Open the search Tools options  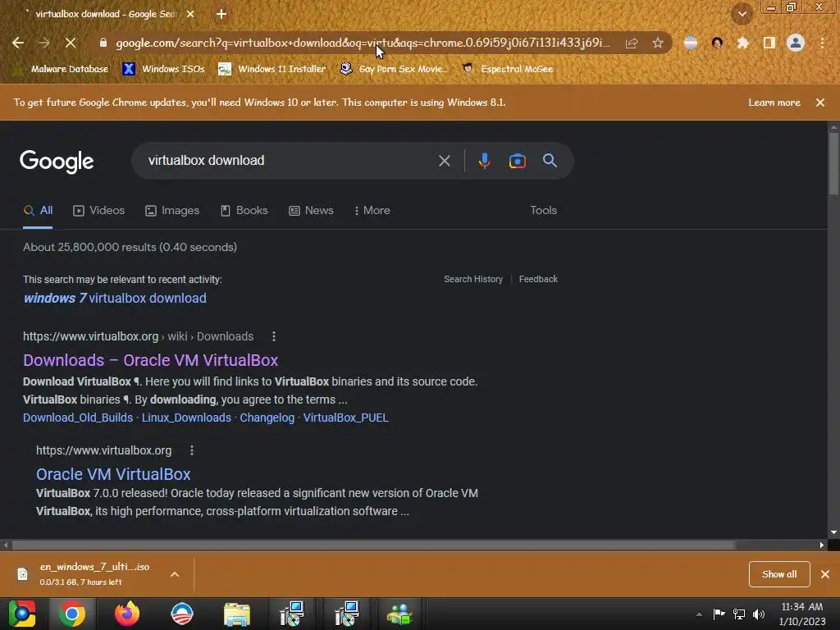(543, 211)
